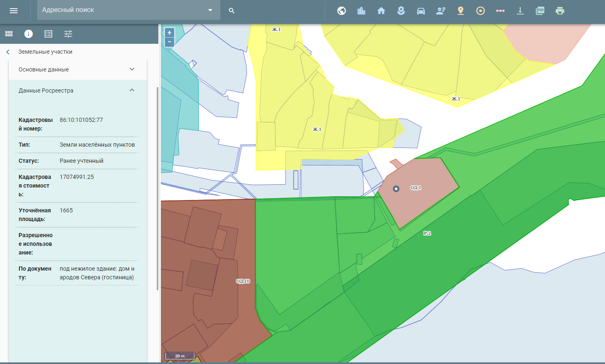Screen dimensions: 605x364
Task: Activate the map pin marker tool
Action: (x=461, y=11)
